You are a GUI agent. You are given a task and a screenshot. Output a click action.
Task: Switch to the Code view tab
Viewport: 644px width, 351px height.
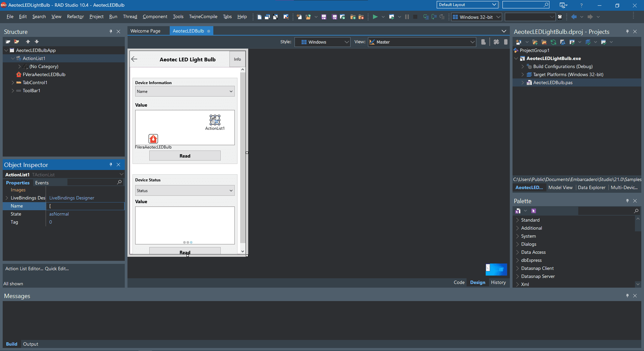pos(459,282)
